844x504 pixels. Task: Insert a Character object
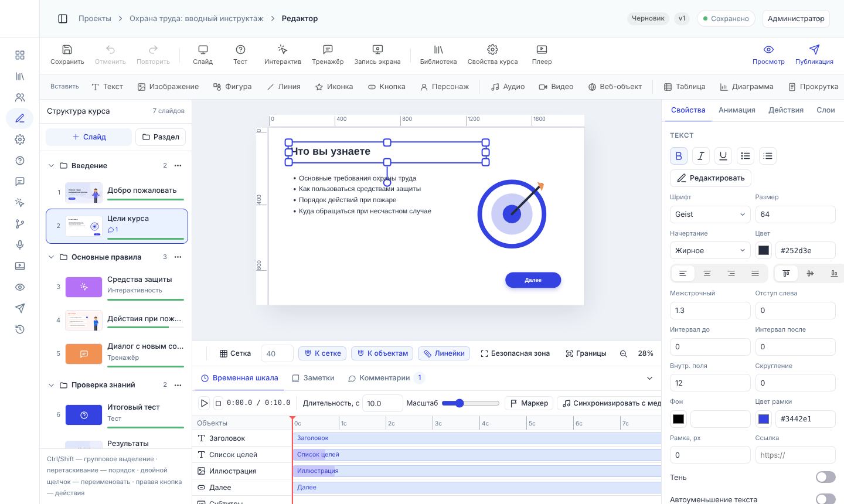pyautogui.click(x=444, y=87)
